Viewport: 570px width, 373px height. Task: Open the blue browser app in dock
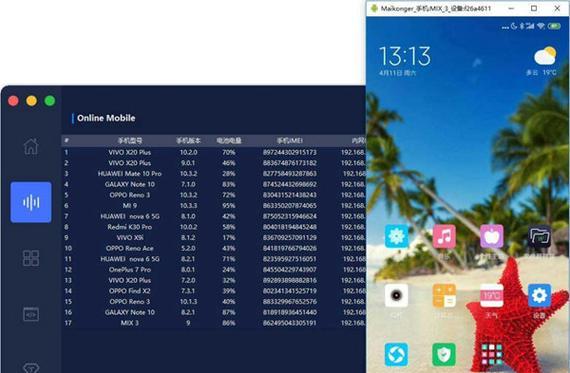396,354
